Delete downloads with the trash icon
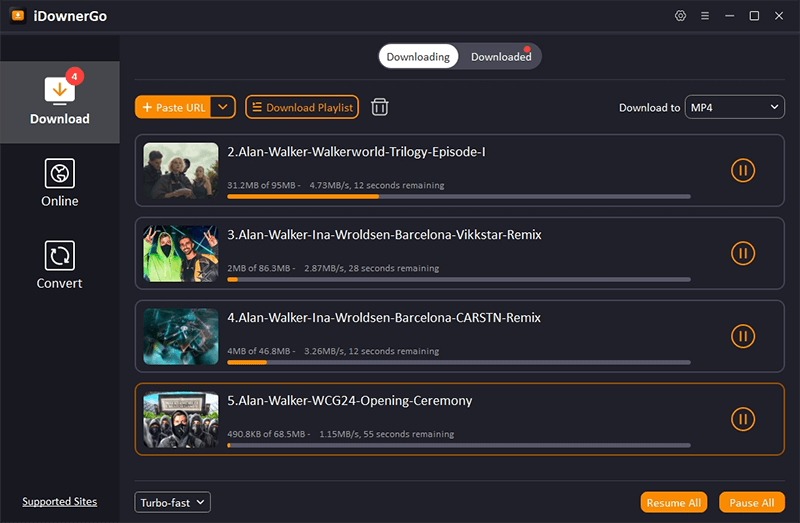The height and width of the screenshot is (523, 800). point(380,107)
